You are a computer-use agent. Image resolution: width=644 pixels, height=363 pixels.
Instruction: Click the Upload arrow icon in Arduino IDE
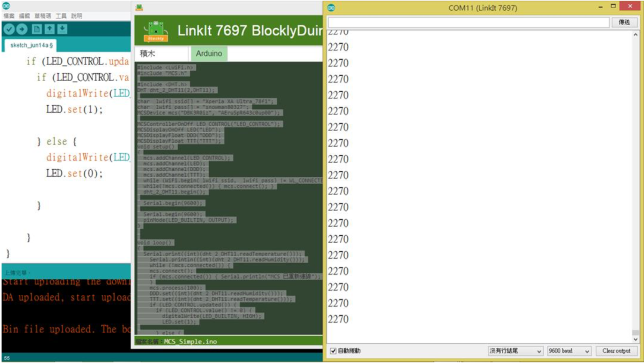[22, 29]
